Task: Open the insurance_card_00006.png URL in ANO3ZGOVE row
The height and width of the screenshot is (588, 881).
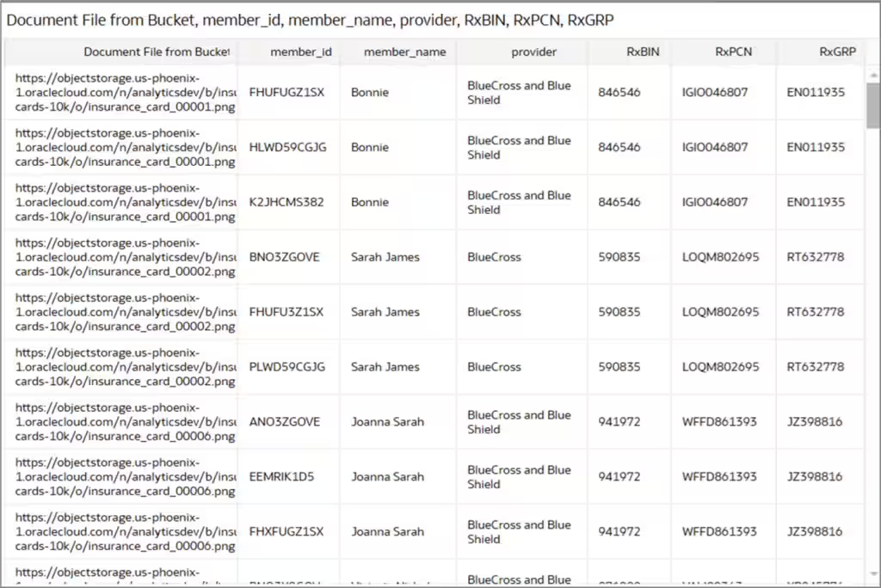Action: tap(126, 422)
